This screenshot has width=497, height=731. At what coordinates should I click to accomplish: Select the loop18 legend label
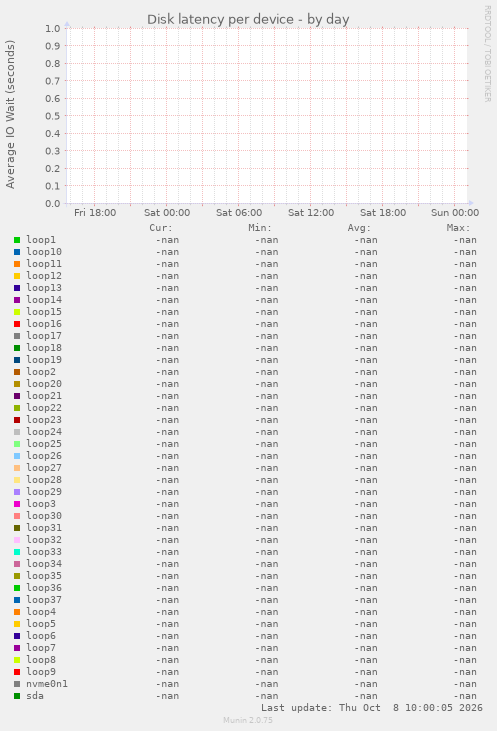(44, 348)
